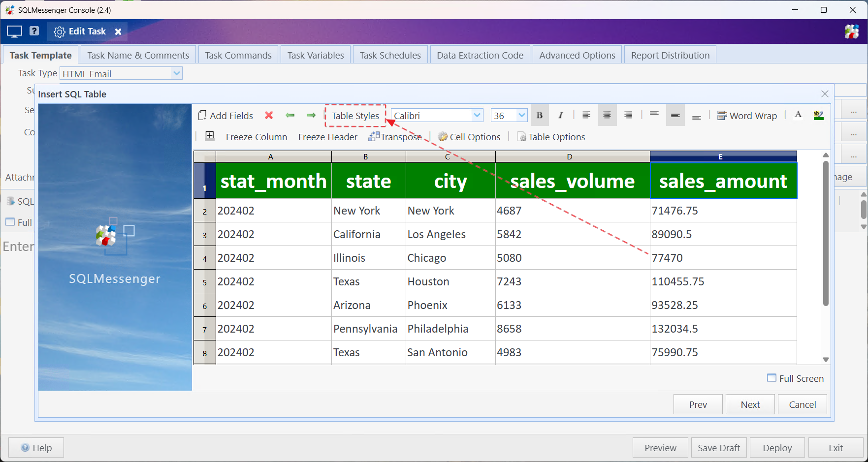Move column left with green arrow

290,116
